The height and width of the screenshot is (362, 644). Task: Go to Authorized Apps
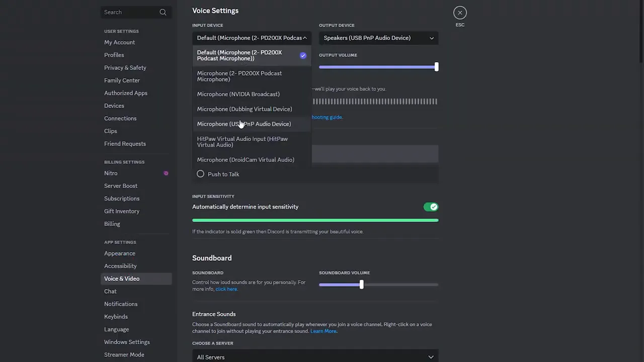pos(136,93)
